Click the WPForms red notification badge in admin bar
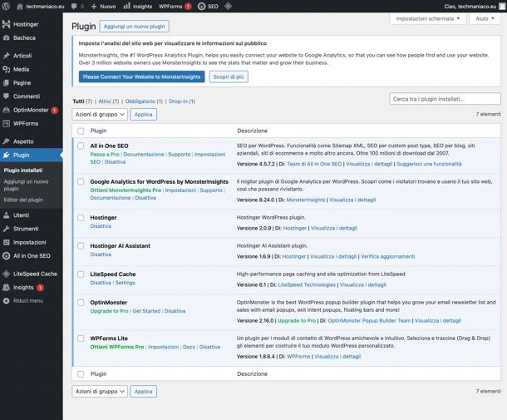This screenshot has width=507, height=420. pos(188,6)
